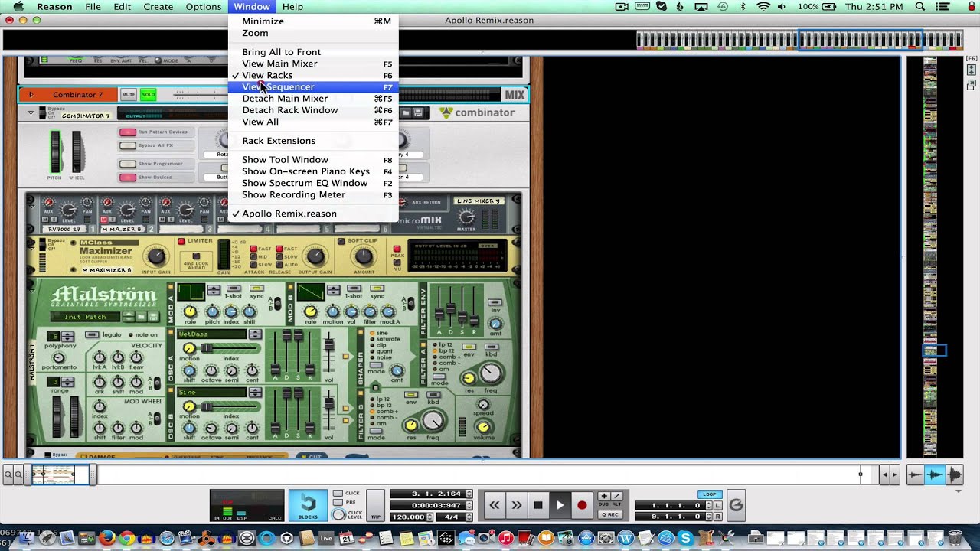Toggle Bypass All FX button
Viewport: 980px width, 551px height.
coord(127,145)
